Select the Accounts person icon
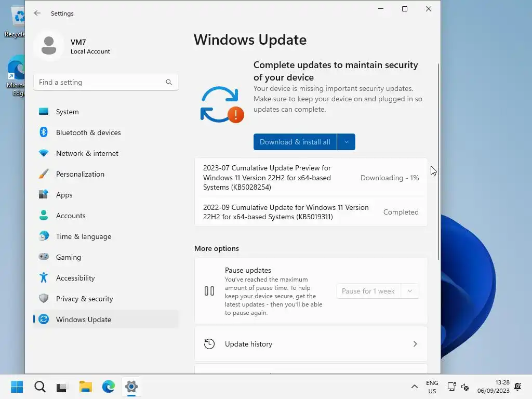Image resolution: width=532 pixels, height=399 pixels. (44, 216)
